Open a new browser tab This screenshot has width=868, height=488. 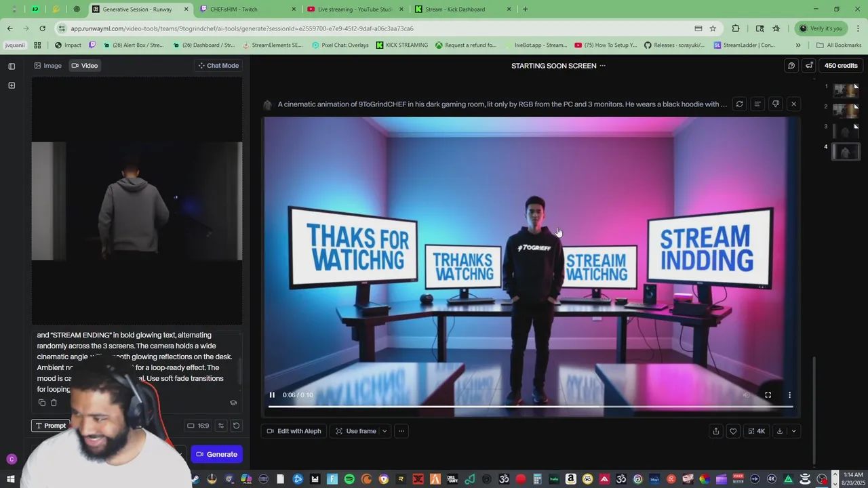tap(525, 9)
